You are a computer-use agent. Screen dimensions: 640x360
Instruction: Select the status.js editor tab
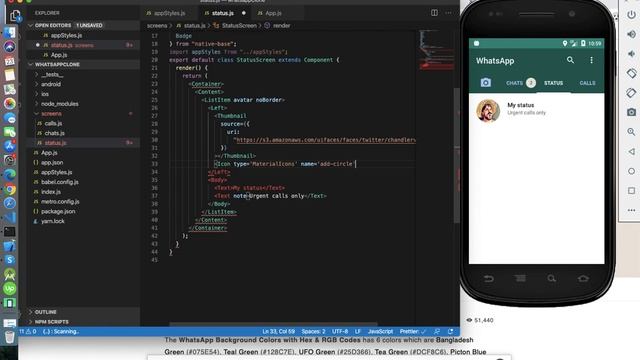coord(223,13)
